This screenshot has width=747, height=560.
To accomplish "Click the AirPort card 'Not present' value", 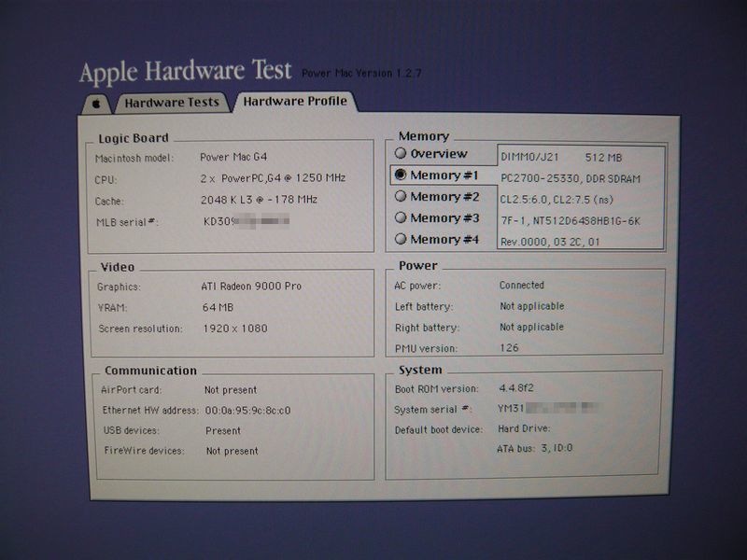I will point(231,390).
